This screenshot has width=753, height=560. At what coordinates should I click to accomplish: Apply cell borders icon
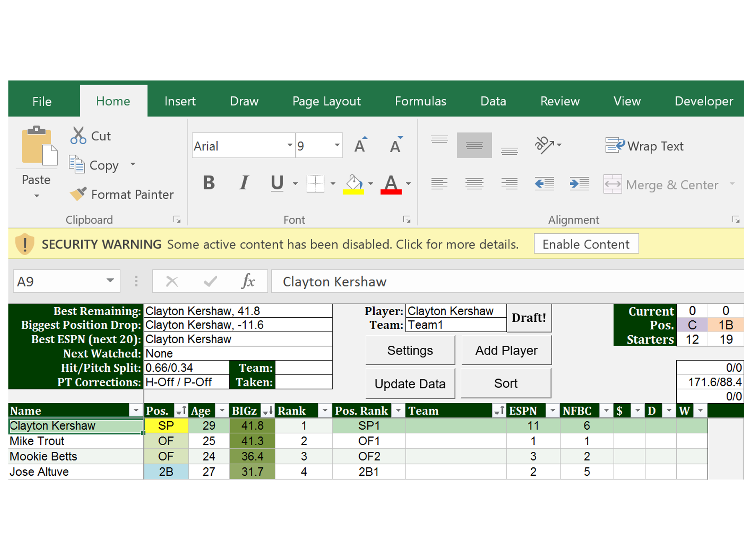point(315,183)
